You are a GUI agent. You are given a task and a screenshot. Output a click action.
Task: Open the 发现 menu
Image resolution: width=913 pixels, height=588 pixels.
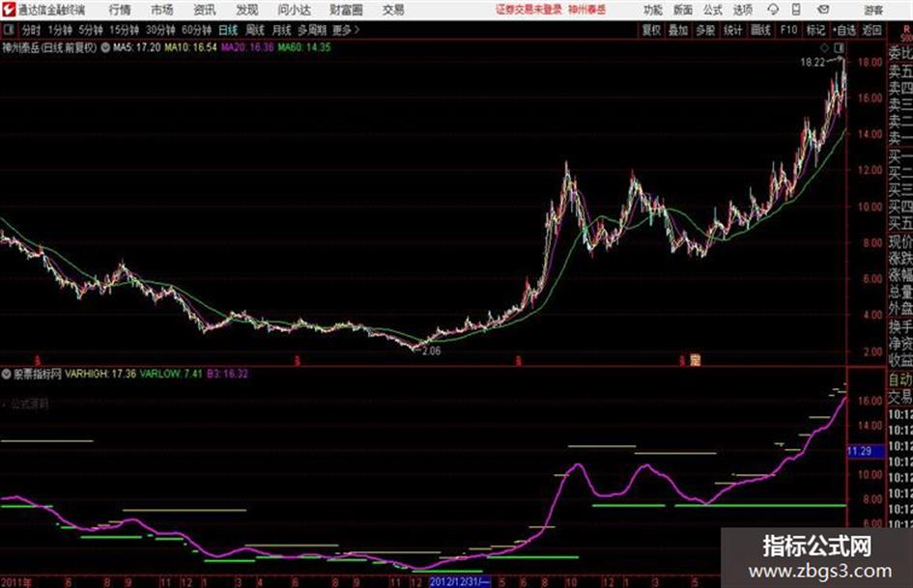[x=247, y=10]
